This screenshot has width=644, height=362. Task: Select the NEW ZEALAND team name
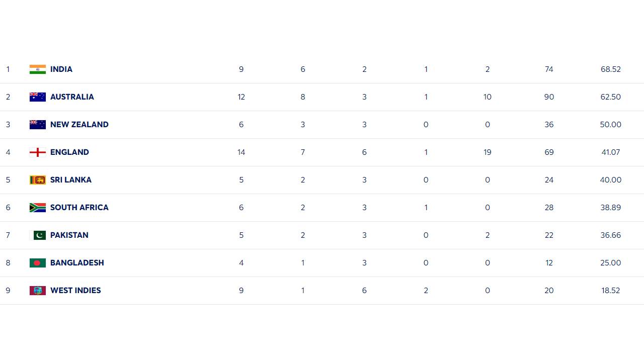(x=79, y=125)
